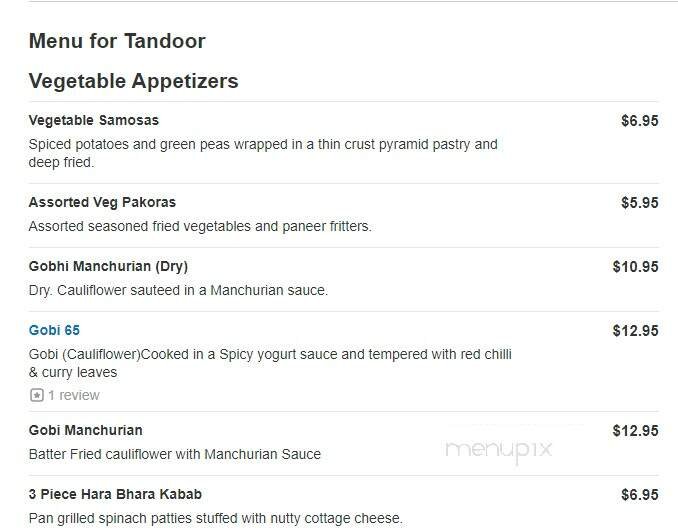Click the "Batter Fried cauliflower" description text
The width and height of the screenshot is (678, 532).
point(175,454)
